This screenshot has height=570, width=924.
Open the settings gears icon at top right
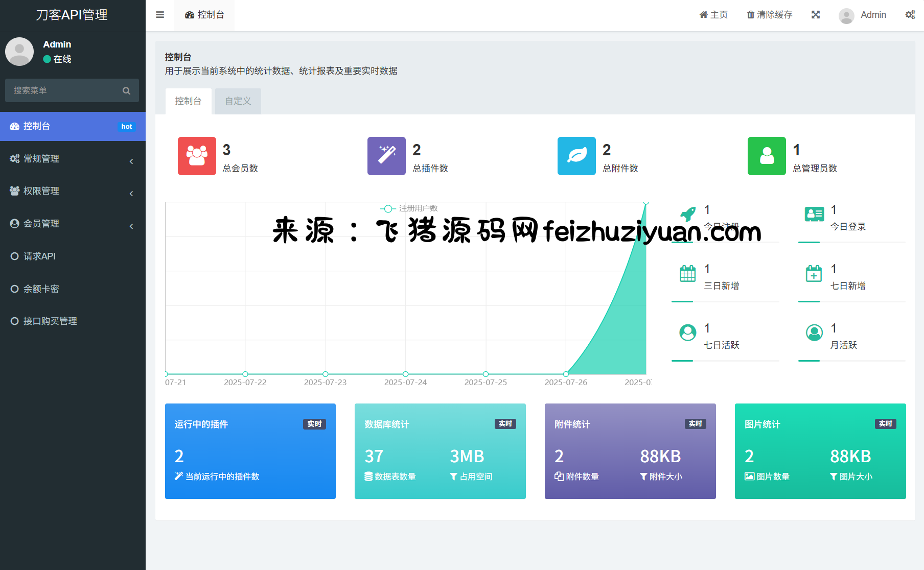coord(910,15)
